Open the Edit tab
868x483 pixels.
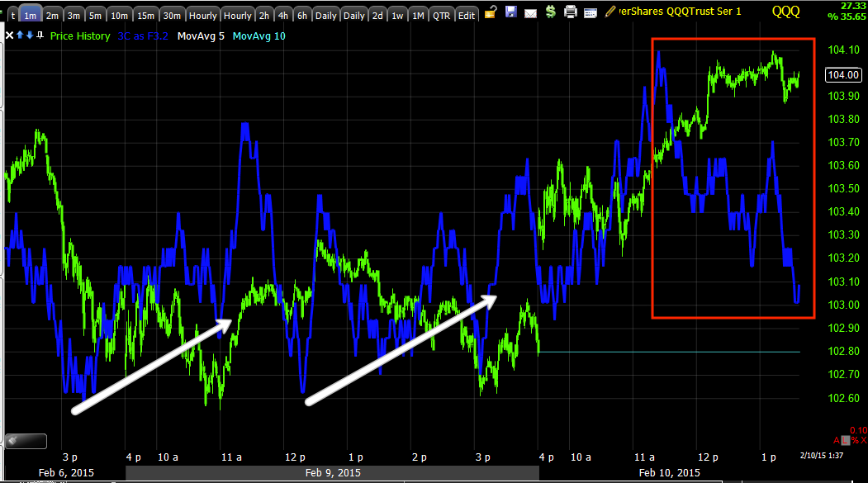point(466,16)
